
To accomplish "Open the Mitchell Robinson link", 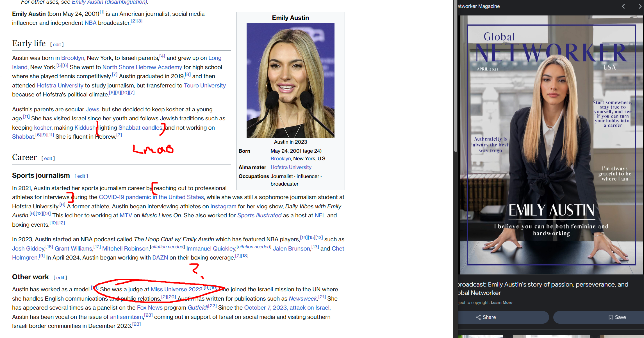I will pos(125,249).
